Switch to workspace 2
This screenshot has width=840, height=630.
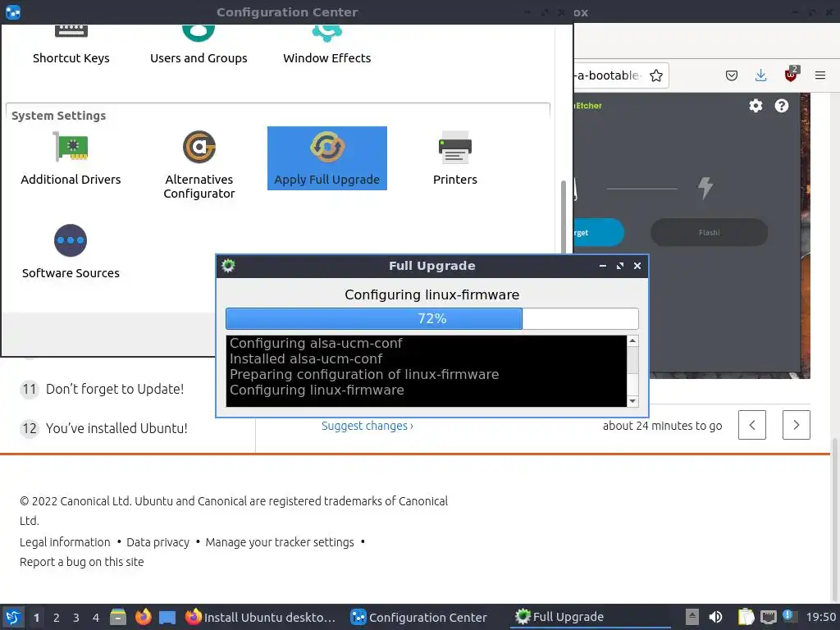[57, 618]
